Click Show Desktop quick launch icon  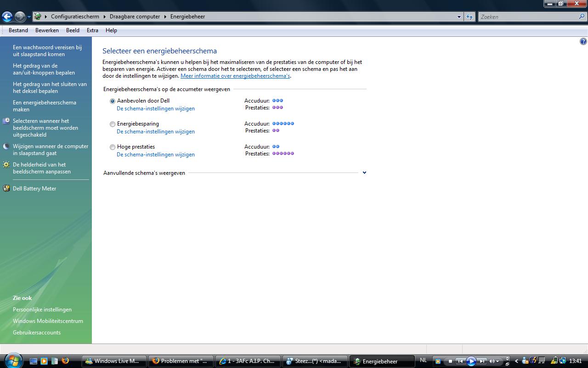[x=34, y=361]
